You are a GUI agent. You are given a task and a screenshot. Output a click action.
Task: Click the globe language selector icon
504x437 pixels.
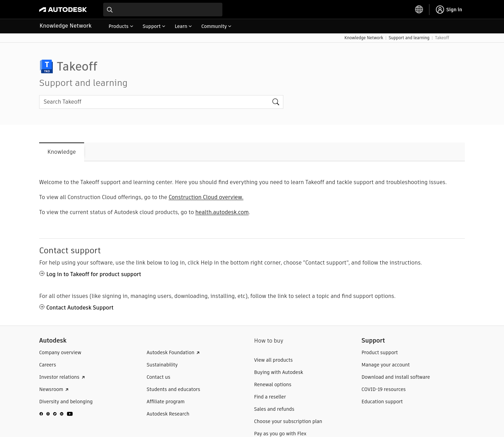click(419, 9)
